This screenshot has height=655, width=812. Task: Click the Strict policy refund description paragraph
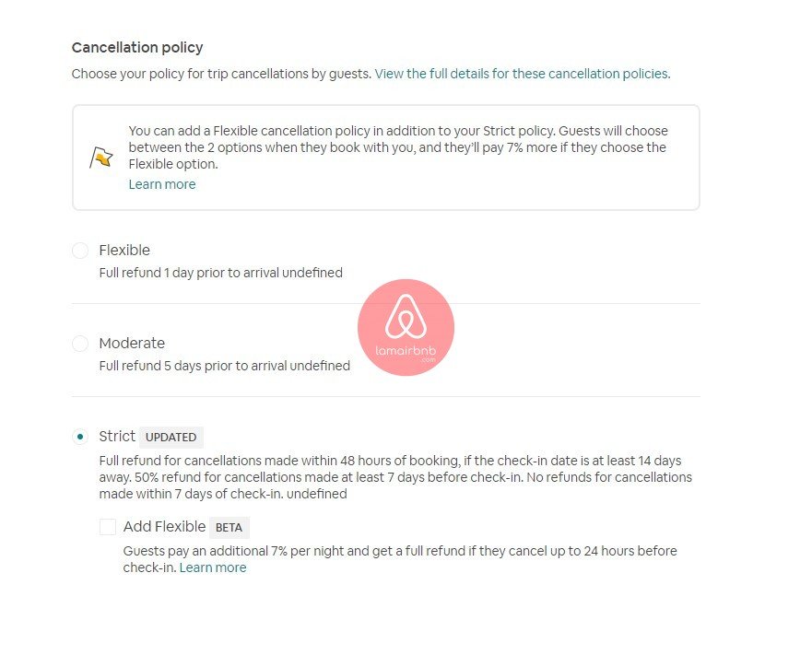(x=394, y=477)
